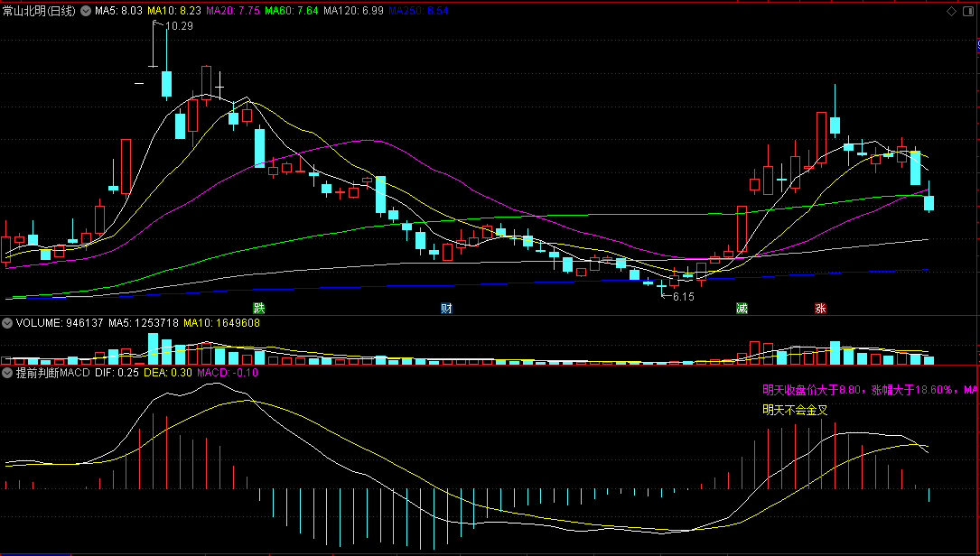This screenshot has width=980, height=556.
Task: Click the DEA: 0.30 value
Action: point(168,373)
